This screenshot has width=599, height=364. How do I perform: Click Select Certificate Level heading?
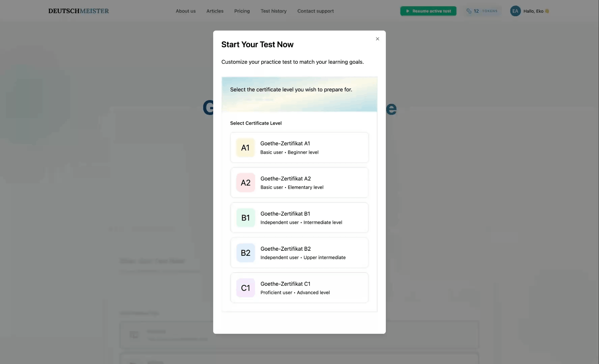point(256,123)
